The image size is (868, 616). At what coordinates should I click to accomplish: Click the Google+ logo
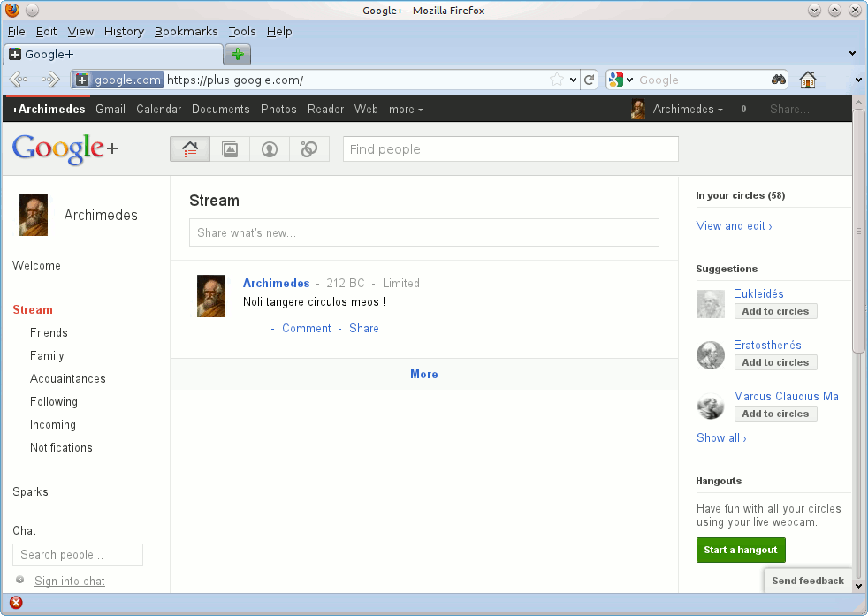(65, 148)
